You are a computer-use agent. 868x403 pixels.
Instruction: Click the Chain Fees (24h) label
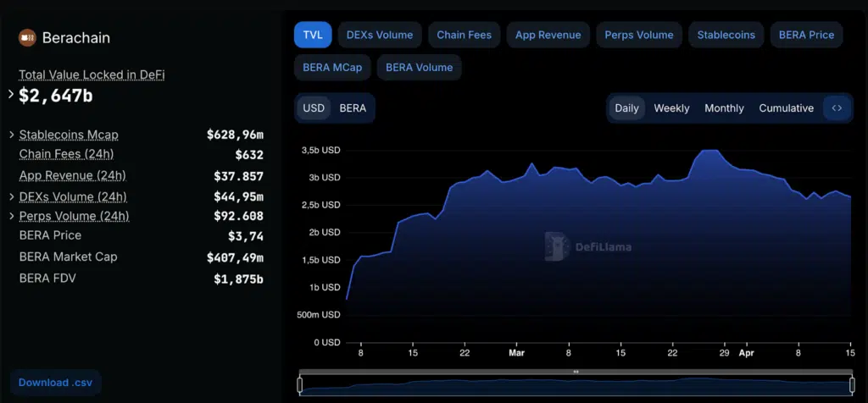pyautogui.click(x=66, y=154)
